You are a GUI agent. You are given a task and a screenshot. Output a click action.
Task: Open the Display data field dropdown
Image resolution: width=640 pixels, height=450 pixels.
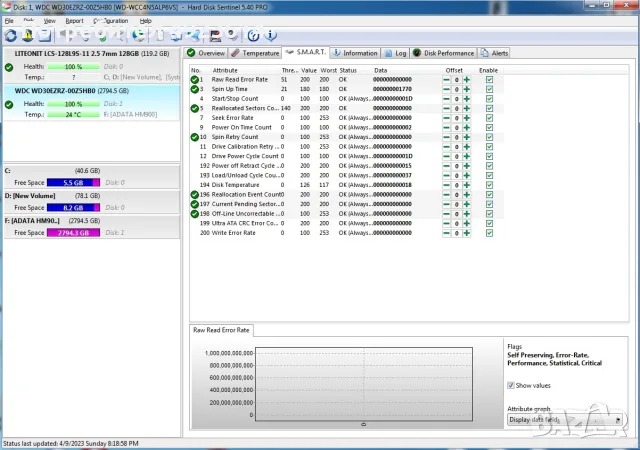point(564,420)
